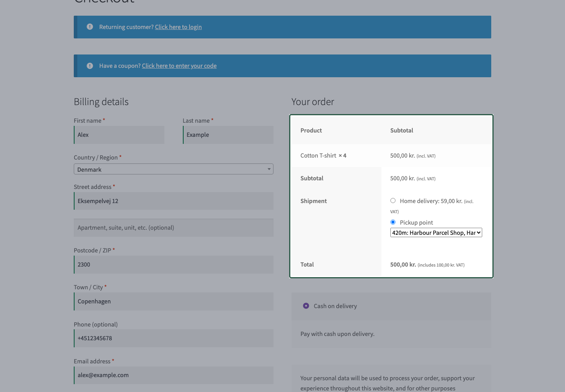This screenshot has height=392, width=565.
Task: Focus the First name field
Action: click(119, 135)
